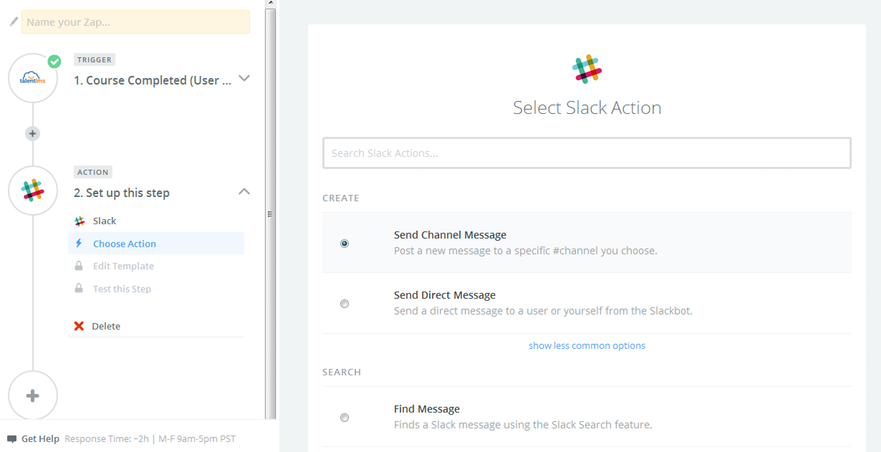The image size is (881, 452).
Task: Click the Search Slack Actions field
Action: [x=587, y=153]
